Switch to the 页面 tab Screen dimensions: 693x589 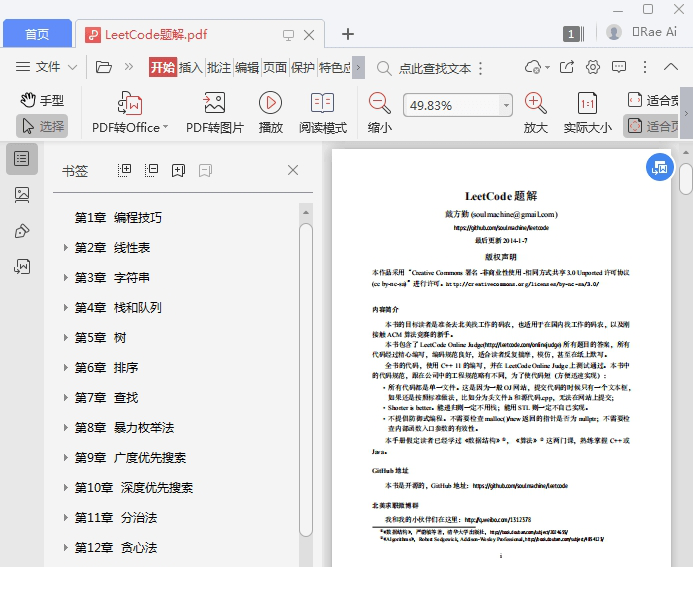[275, 67]
